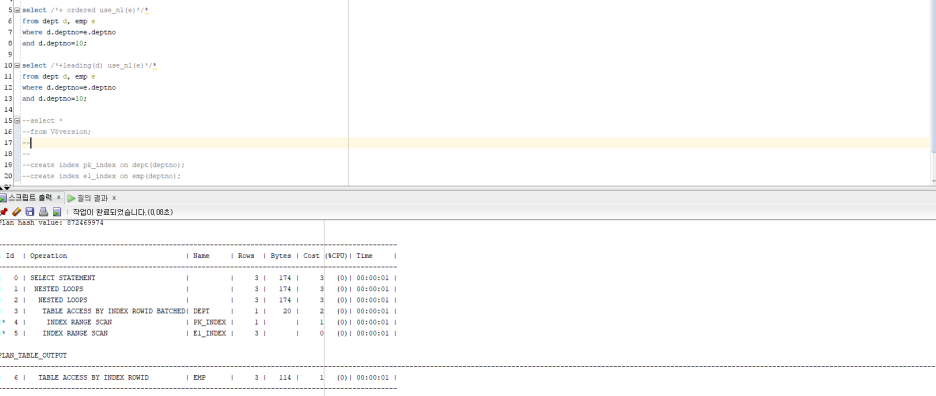Click 'where d.deptno=e.deptno' on line 7
This screenshot has height=396, width=936.
tap(69, 32)
